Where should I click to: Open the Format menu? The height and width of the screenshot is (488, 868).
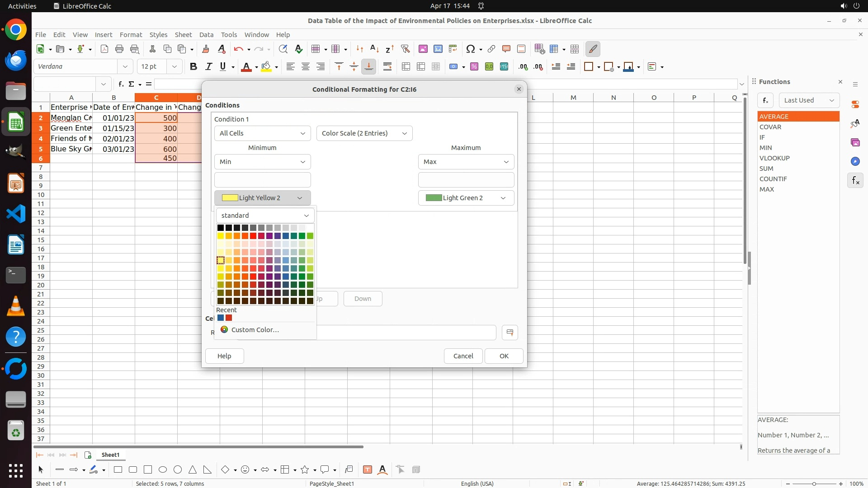(131, 34)
